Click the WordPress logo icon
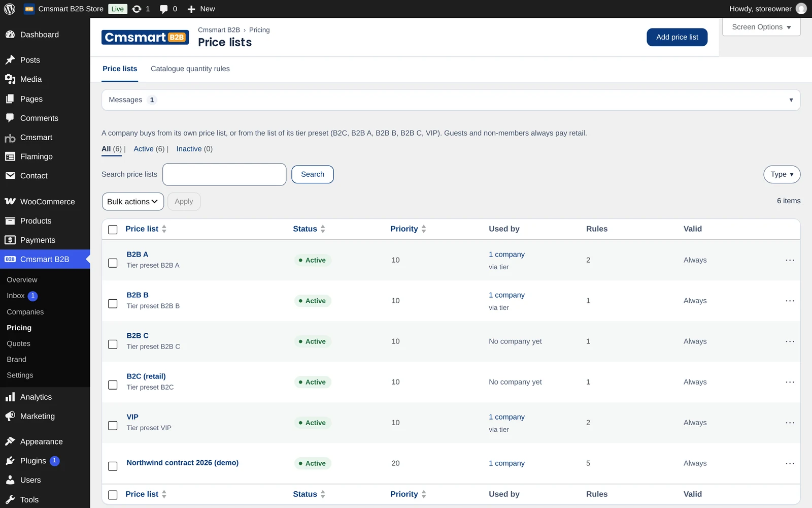This screenshot has height=508, width=812. [10, 9]
